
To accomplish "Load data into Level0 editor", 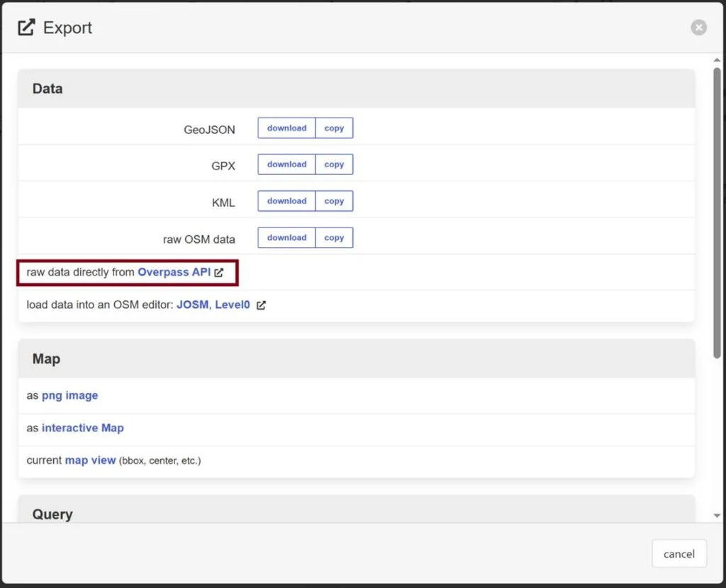I will tap(233, 305).
